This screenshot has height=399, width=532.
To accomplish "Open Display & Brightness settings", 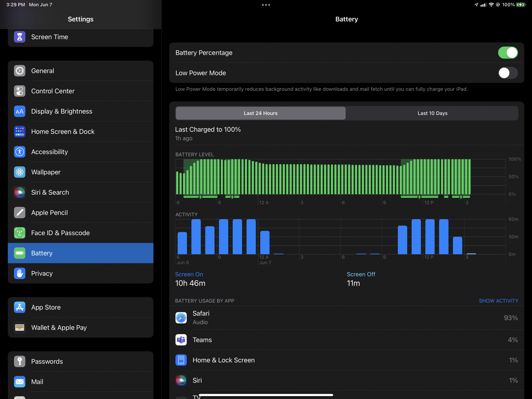I will (62, 111).
